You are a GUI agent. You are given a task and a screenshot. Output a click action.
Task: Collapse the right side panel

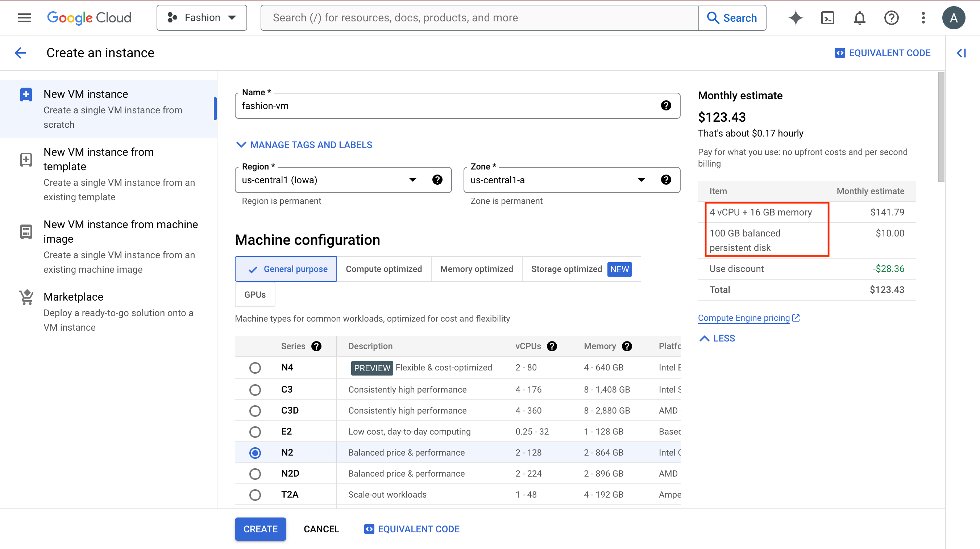tap(962, 53)
